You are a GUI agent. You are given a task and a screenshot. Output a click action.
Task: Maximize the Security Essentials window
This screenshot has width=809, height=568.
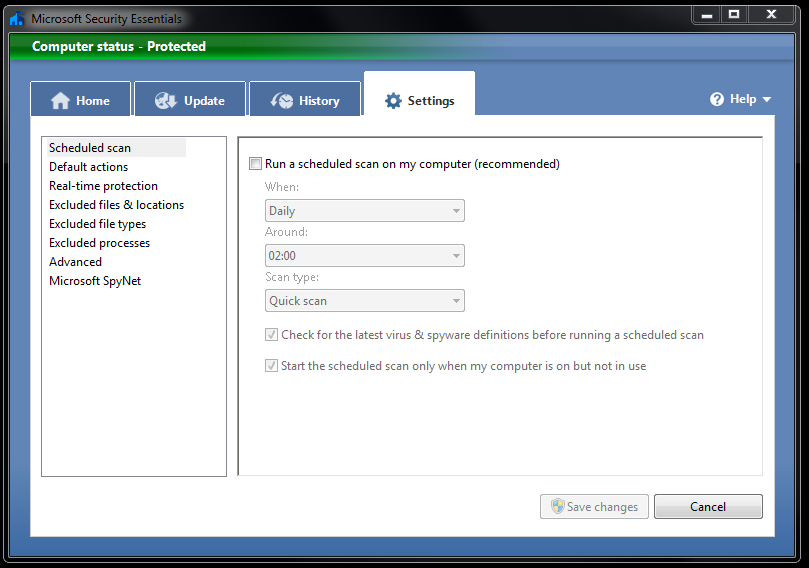coord(734,14)
